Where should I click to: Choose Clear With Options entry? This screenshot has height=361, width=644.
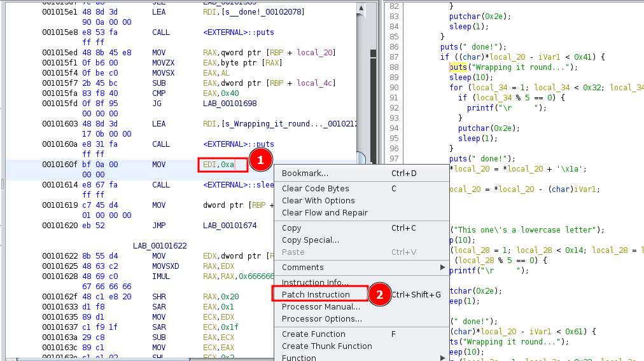point(318,200)
